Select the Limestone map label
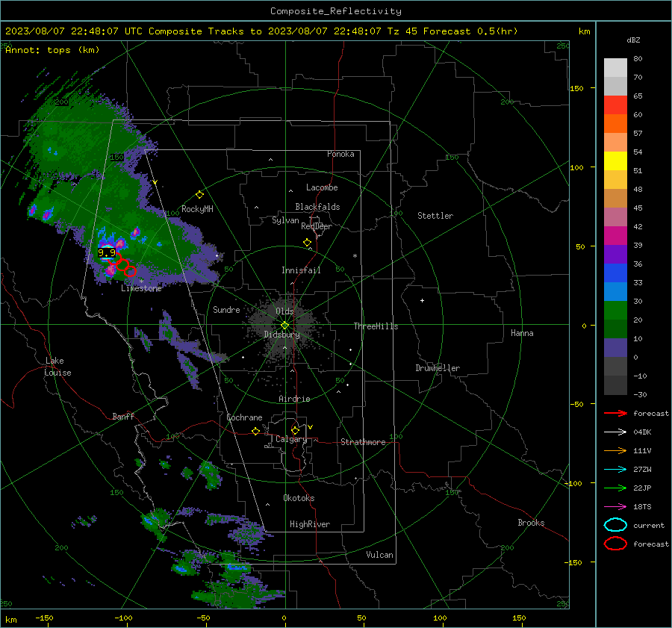Image resolution: width=672 pixels, height=628 pixels. click(141, 288)
